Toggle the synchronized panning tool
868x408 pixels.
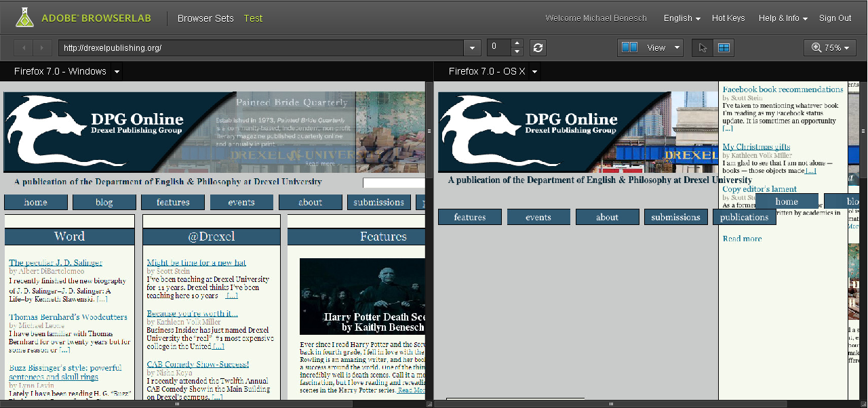(724, 47)
